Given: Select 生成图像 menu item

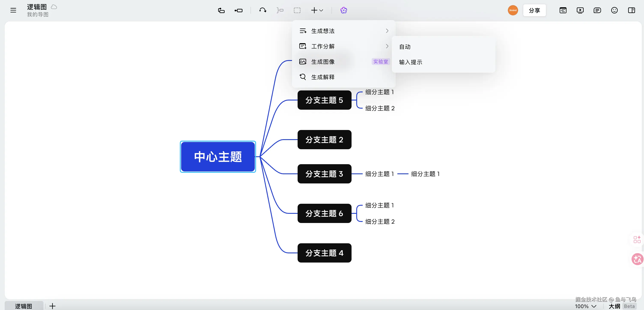Looking at the screenshot, I should 343,62.
